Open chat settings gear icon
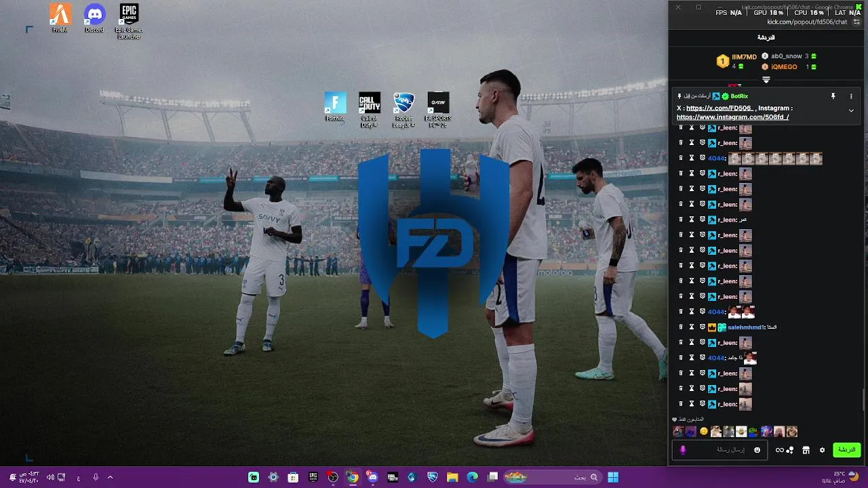The height and width of the screenshot is (488, 868). tap(822, 450)
